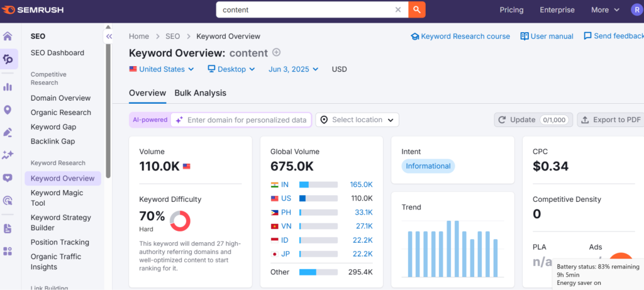The width and height of the screenshot is (644, 290).
Task: Click the ID country link in Global Volume
Action: pos(285,240)
